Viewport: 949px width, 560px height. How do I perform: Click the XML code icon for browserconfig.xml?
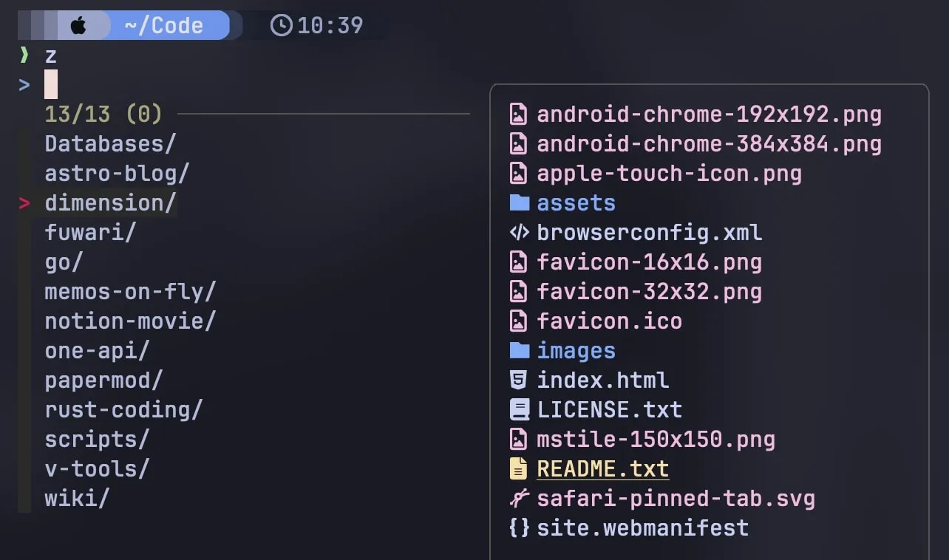(520, 233)
